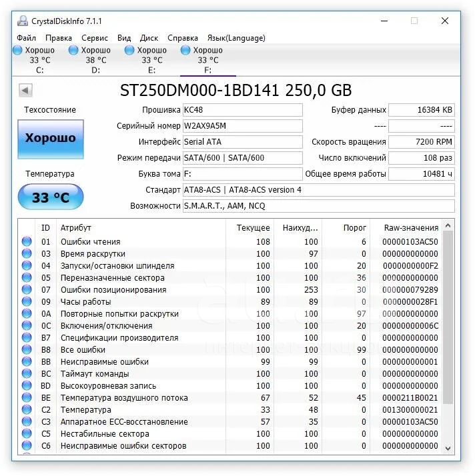Click status icon for Высокоуровневая запись
The width and height of the screenshot is (475, 476).
[27, 385]
